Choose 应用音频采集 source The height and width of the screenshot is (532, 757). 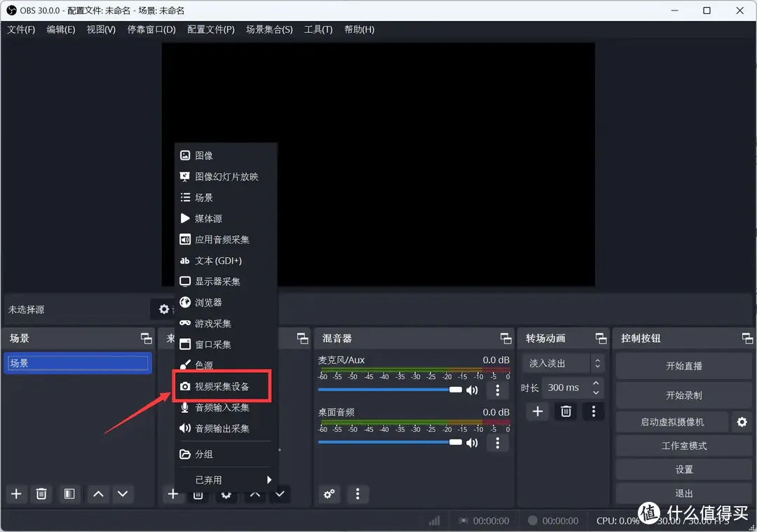pyautogui.click(x=226, y=240)
